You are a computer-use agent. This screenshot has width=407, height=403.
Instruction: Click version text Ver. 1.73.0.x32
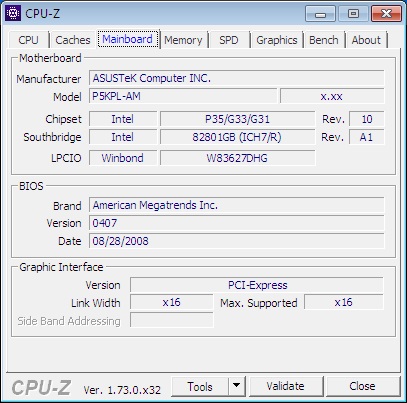point(122,390)
